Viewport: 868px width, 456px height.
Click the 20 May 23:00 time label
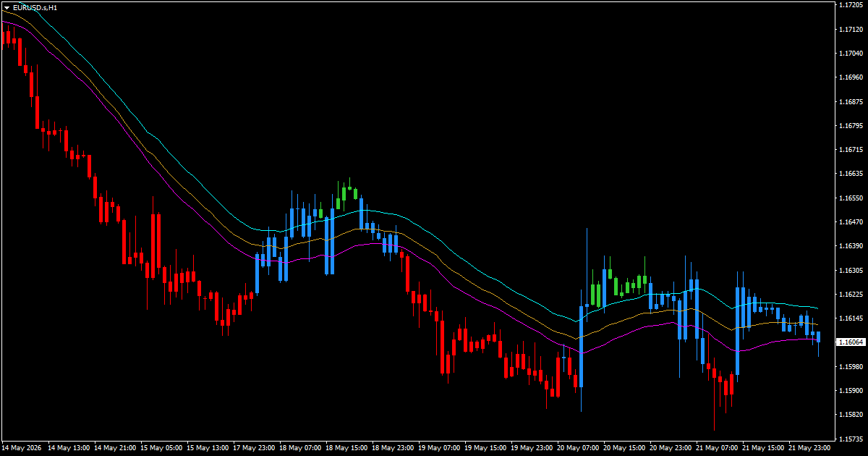tap(671, 448)
